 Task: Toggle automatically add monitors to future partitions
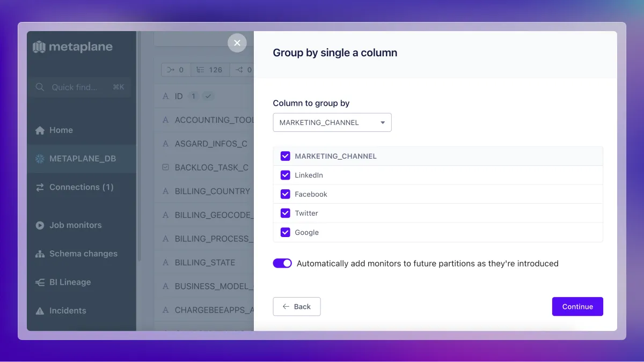[282, 263]
